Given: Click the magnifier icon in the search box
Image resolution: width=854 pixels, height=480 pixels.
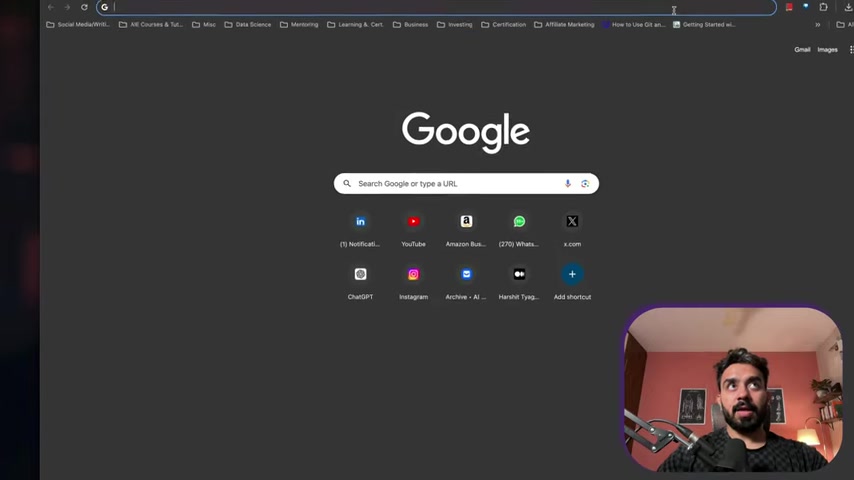Looking at the screenshot, I should [347, 184].
